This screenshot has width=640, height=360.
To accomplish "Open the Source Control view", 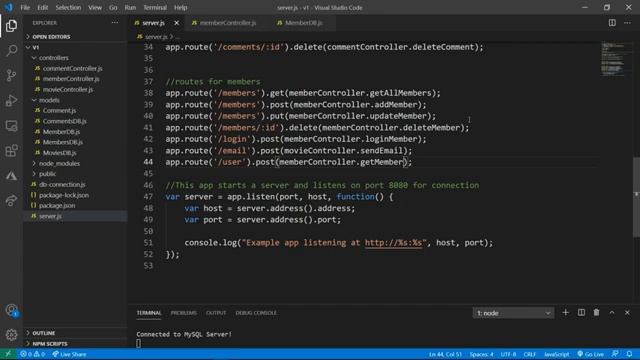I will pyautogui.click(x=11, y=76).
